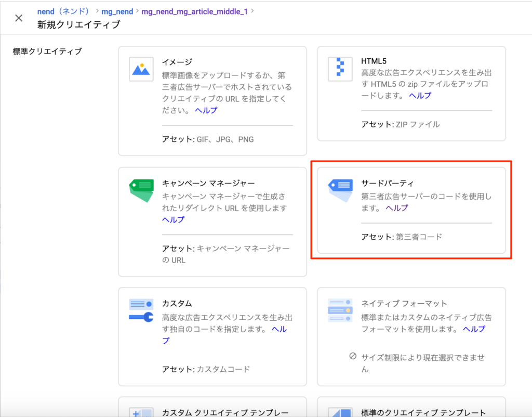This screenshot has width=532, height=417.
Task: Click the 新規クリエイティブ page heading
Action: pos(79,25)
